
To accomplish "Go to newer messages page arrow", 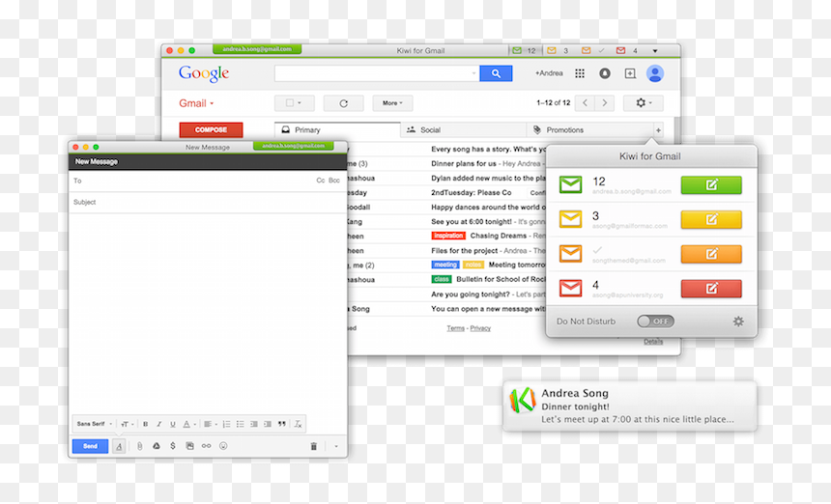I will click(x=586, y=102).
